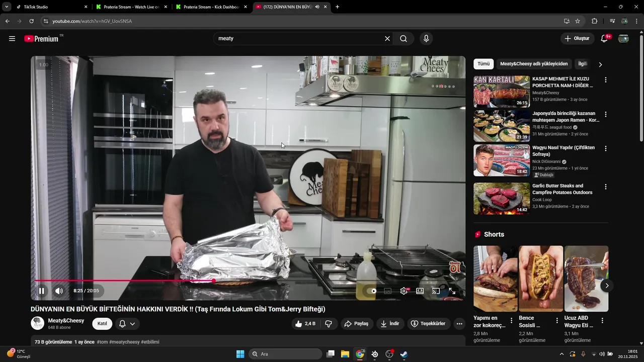Click the Oluştur create button

pos(577,39)
